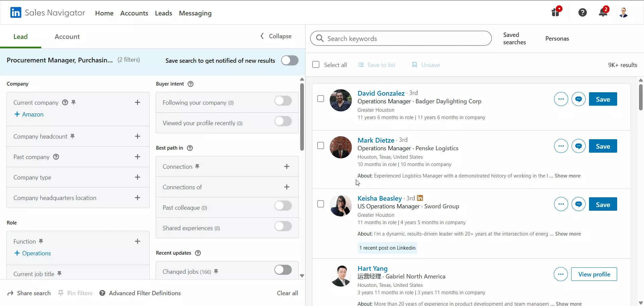Click the Save to list icon
Image resolution: width=644 pixels, height=306 pixels.
tap(361, 65)
